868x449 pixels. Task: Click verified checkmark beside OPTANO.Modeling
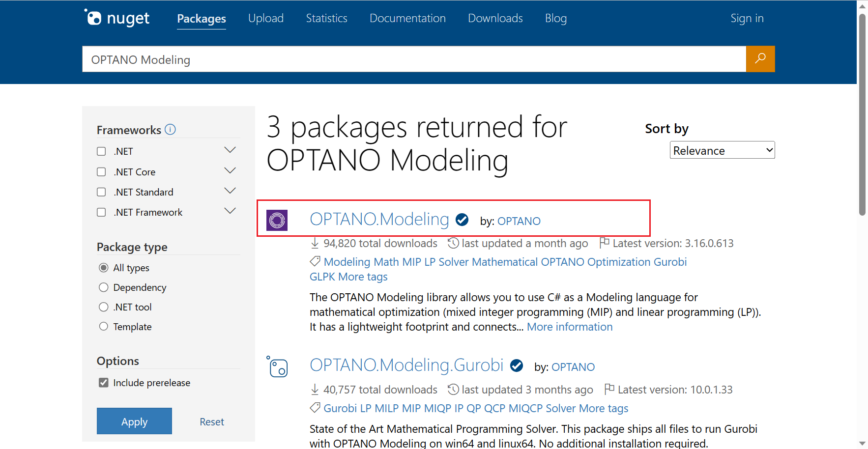[462, 220]
